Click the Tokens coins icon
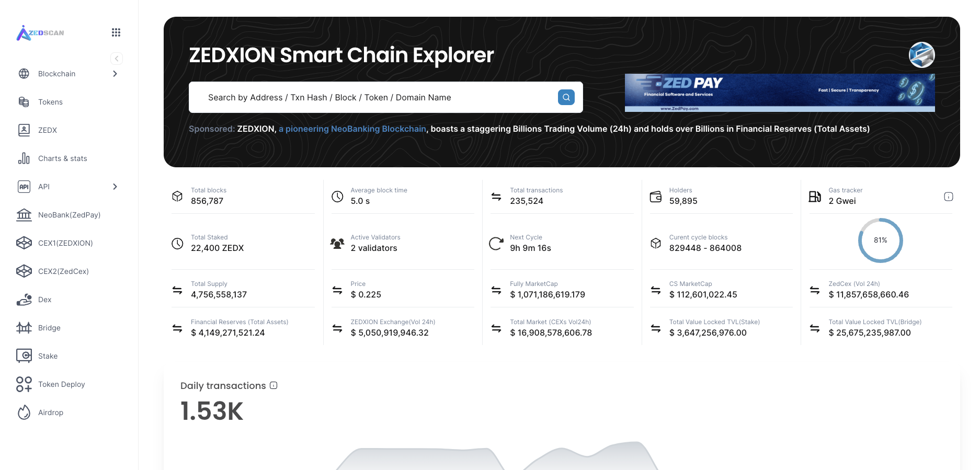The image size is (980, 470). point(24,102)
